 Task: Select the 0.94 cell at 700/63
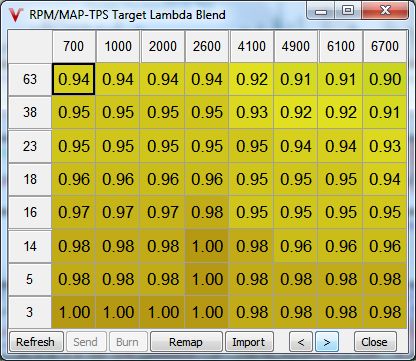click(74, 79)
